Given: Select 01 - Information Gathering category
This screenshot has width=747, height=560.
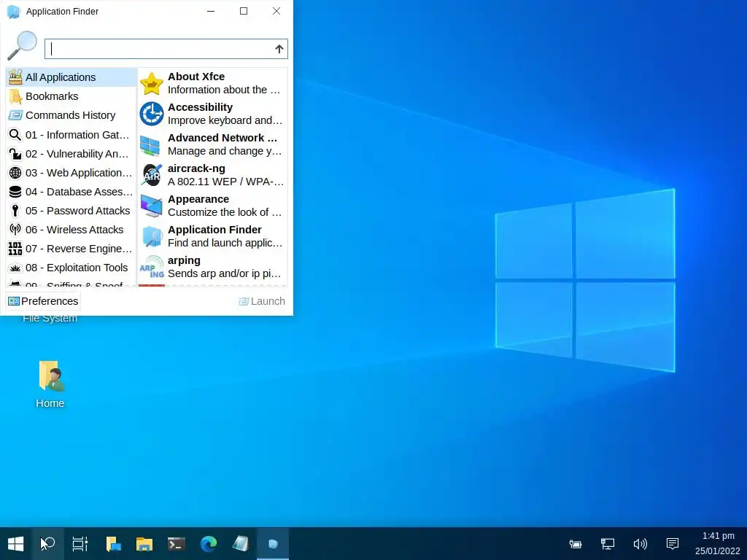Looking at the screenshot, I should (71, 135).
